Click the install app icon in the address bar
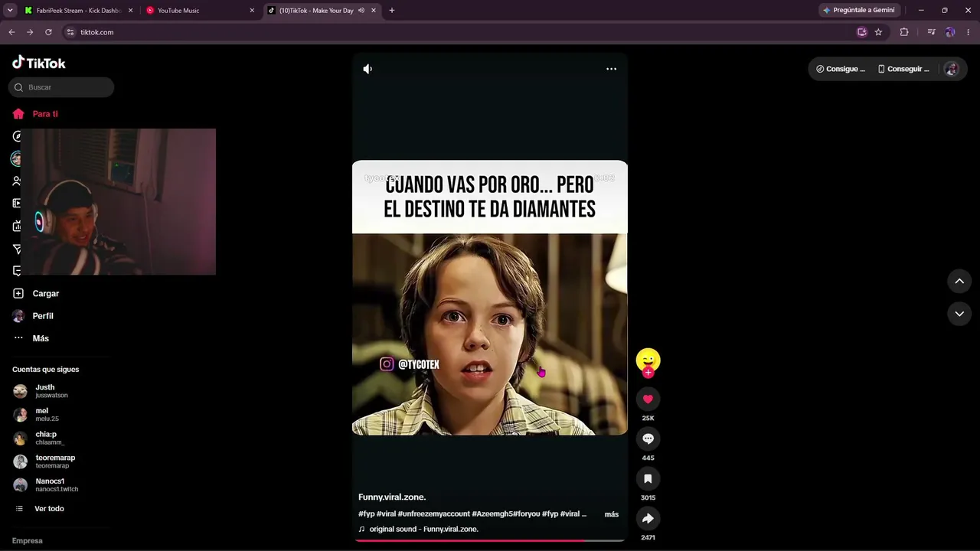Viewport: 980px width, 551px height. (862, 32)
